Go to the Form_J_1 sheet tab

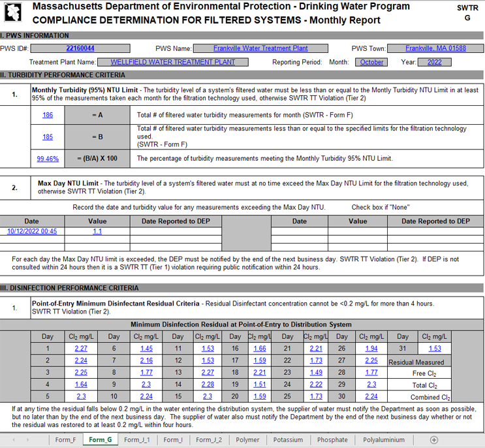[136, 440]
